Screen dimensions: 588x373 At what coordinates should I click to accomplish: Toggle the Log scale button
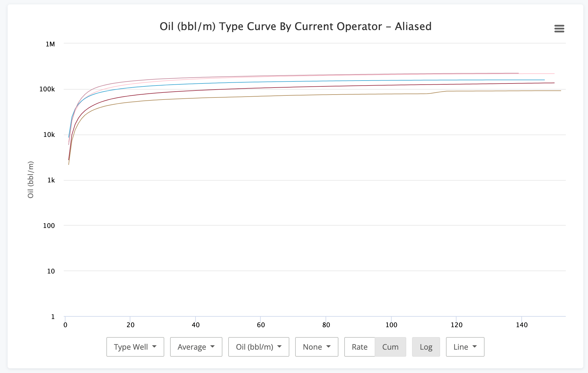[426, 347]
